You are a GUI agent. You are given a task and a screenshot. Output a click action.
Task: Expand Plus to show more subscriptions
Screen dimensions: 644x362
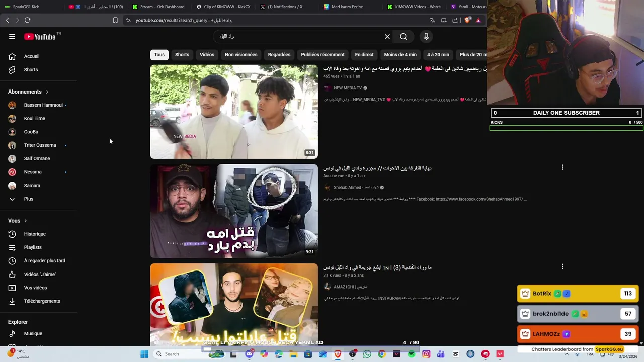point(28,199)
